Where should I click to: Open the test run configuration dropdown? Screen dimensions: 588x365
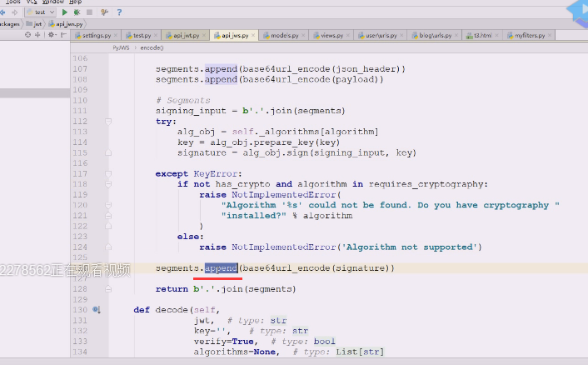(41, 12)
